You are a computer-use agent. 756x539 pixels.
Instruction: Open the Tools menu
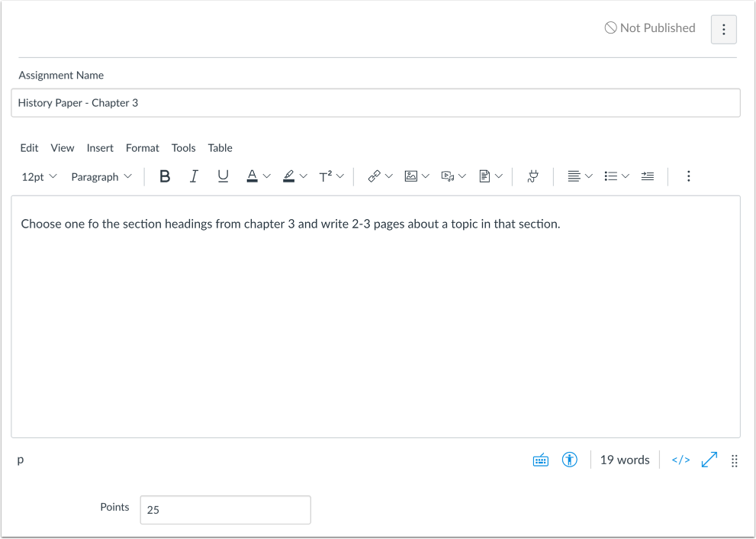tap(183, 147)
